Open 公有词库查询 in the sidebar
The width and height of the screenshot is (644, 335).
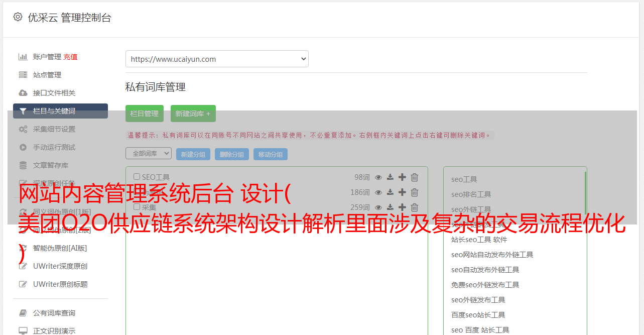(54, 313)
